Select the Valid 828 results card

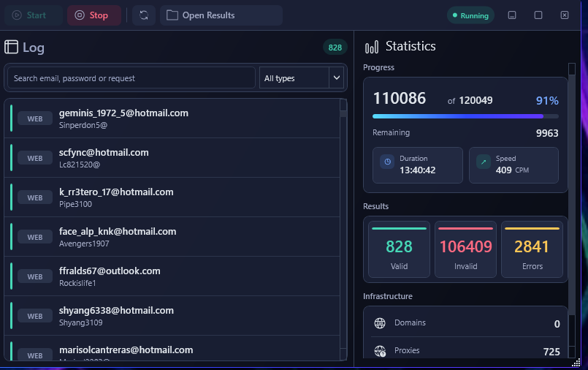[x=399, y=249]
